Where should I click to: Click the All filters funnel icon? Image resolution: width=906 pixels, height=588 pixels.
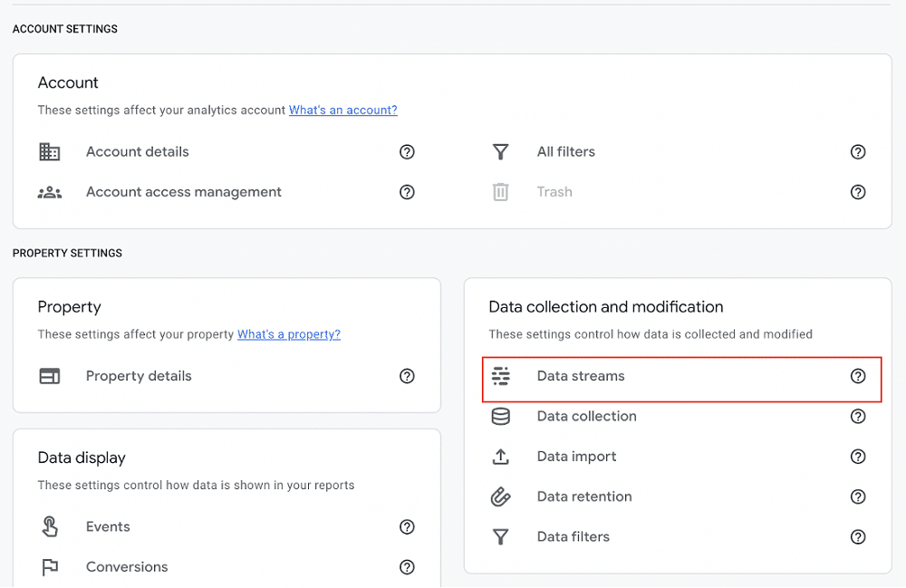pyautogui.click(x=500, y=151)
